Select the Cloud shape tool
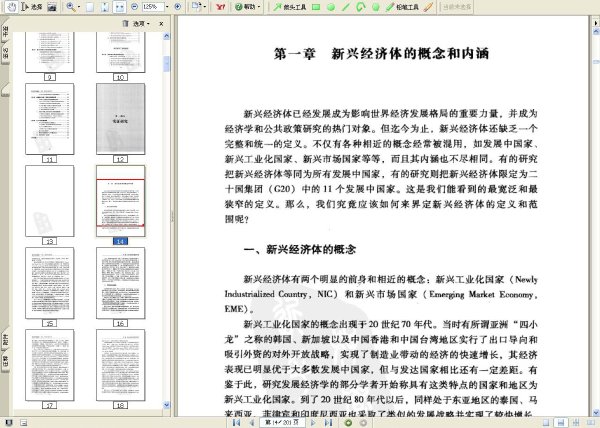 [376, 7]
